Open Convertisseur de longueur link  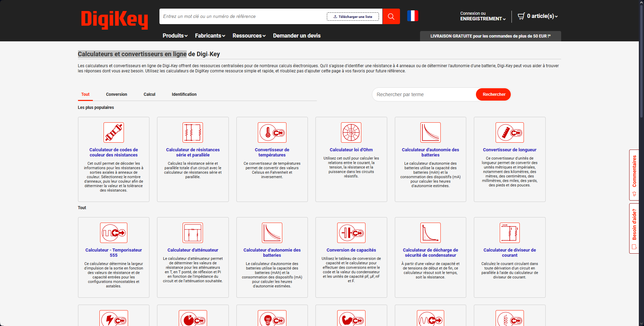509,150
